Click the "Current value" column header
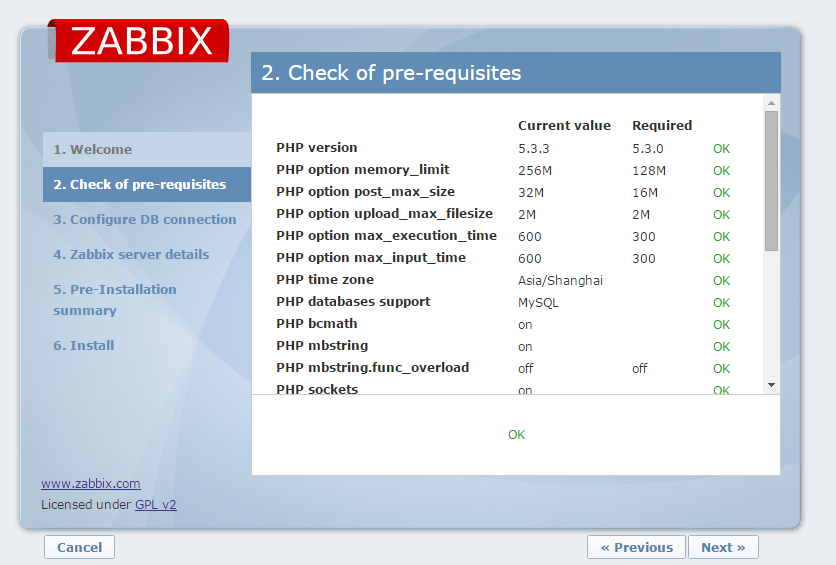 [564, 125]
